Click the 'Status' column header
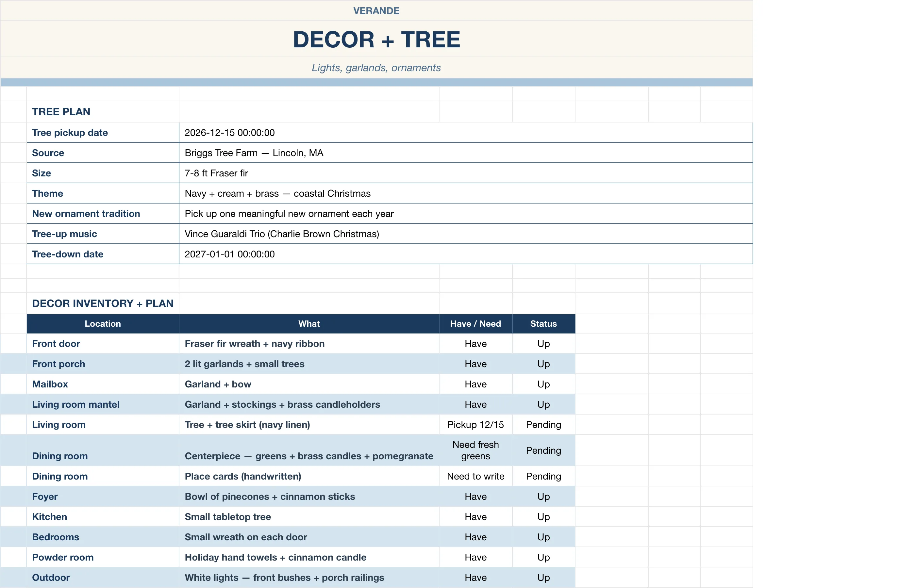Viewport: 915px width, 588px height. (x=543, y=323)
